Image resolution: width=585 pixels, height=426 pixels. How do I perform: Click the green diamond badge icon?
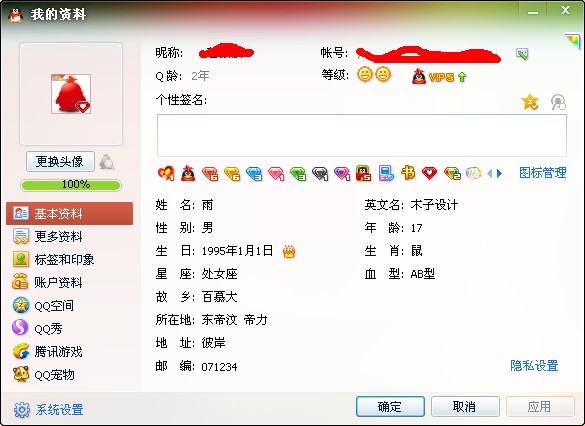pos(298,173)
